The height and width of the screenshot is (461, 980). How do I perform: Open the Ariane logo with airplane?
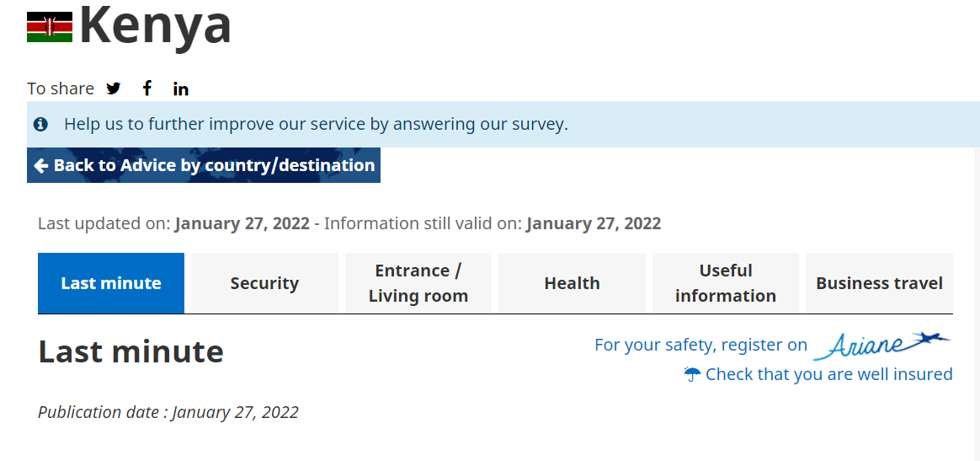click(881, 344)
